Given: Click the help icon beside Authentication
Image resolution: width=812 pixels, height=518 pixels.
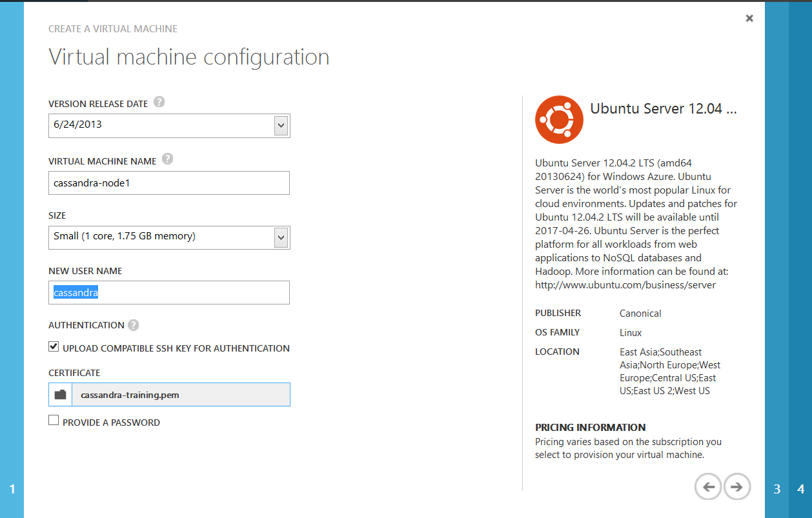Looking at the screenshot, I should (133, 325).
